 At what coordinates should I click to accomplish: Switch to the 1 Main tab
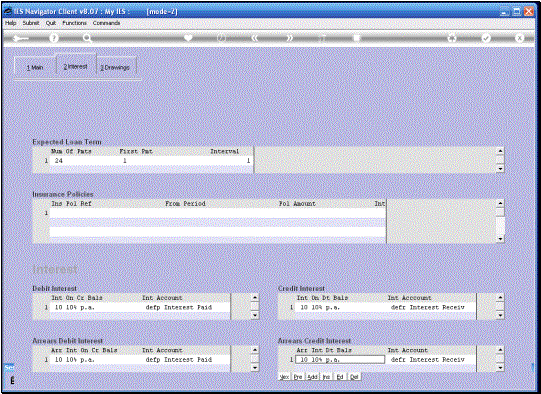35,67
